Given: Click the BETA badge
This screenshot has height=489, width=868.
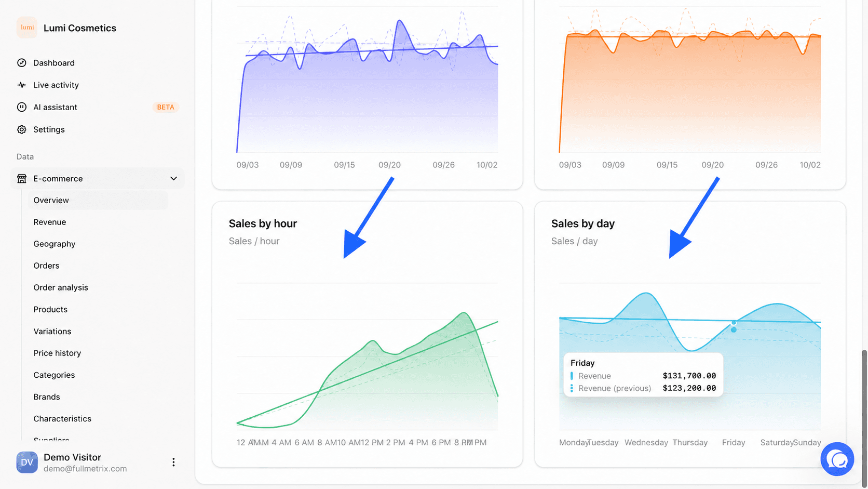Looking at the screenshot, I should [x=166, y=107].
